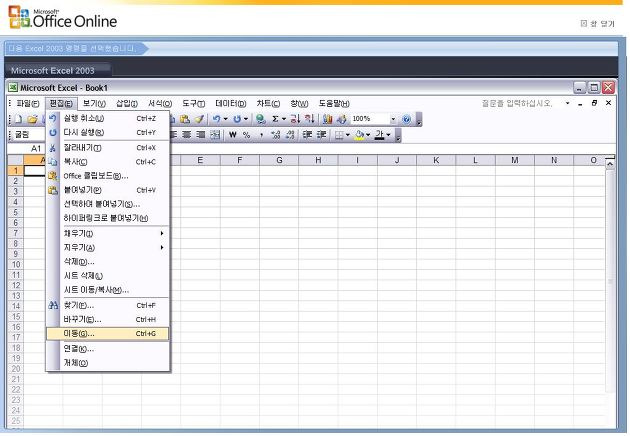Click the Redo toolbar icon
Viewport: 630px width, 436px height.
pyautogui.click(x=237, y=119)
